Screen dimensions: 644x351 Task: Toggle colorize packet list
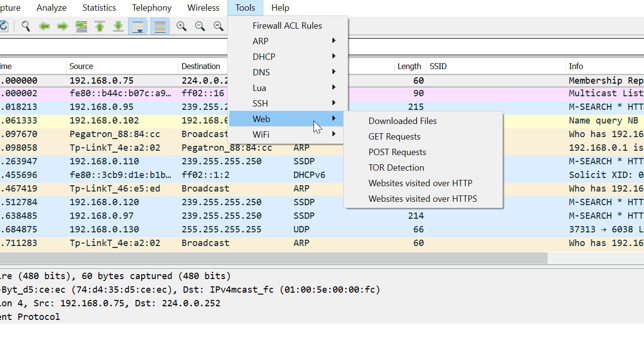pos(159,26)
